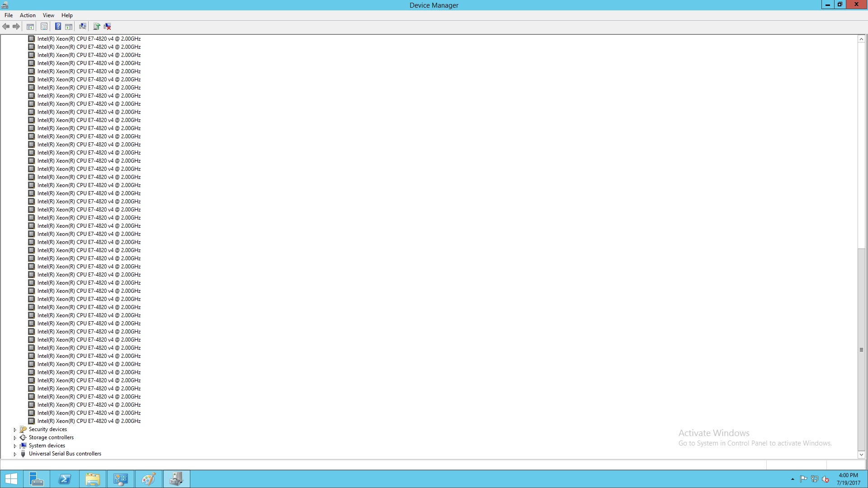Open Server Manager from the taskbar
868x488 pixels.
point(36,479)
